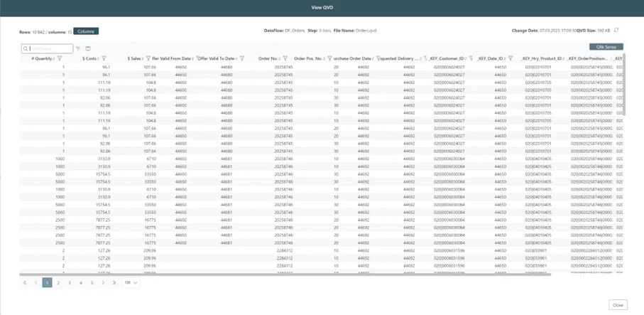Go to page 2 of results

tap(58, 283)
